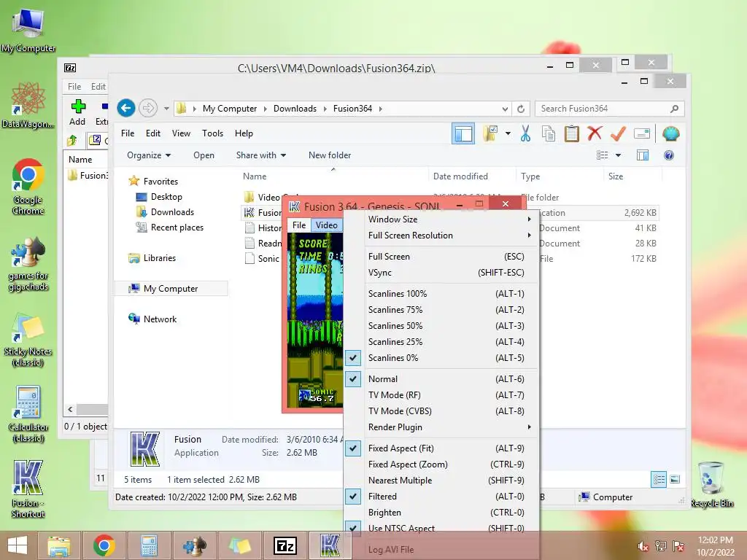747x560 pixels.
Task: Toggle the Filtered option
Action: tap(441, 497)
